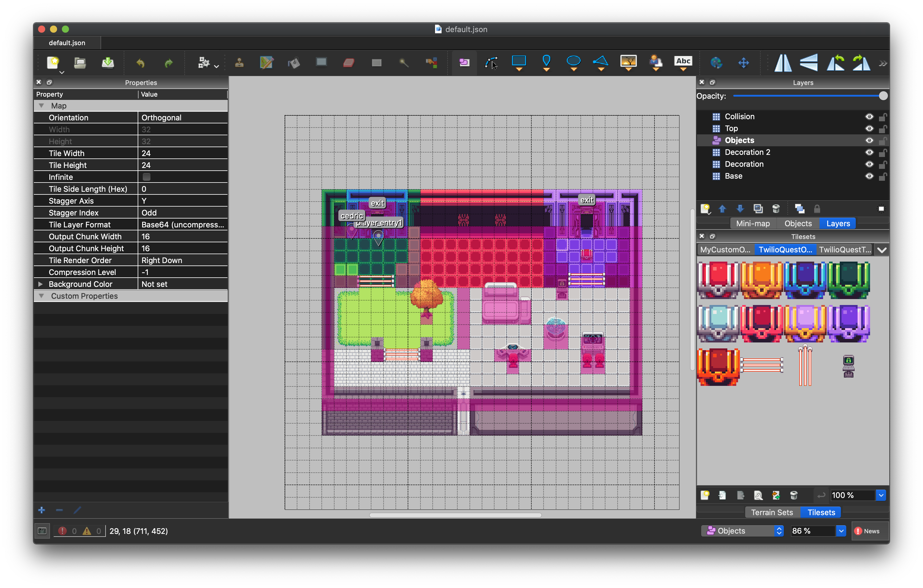Viewport: 923px width, 588px height.
Task: Click the Lower Layer down arrow
Action: pyautogui.click(x=740, y=209)
